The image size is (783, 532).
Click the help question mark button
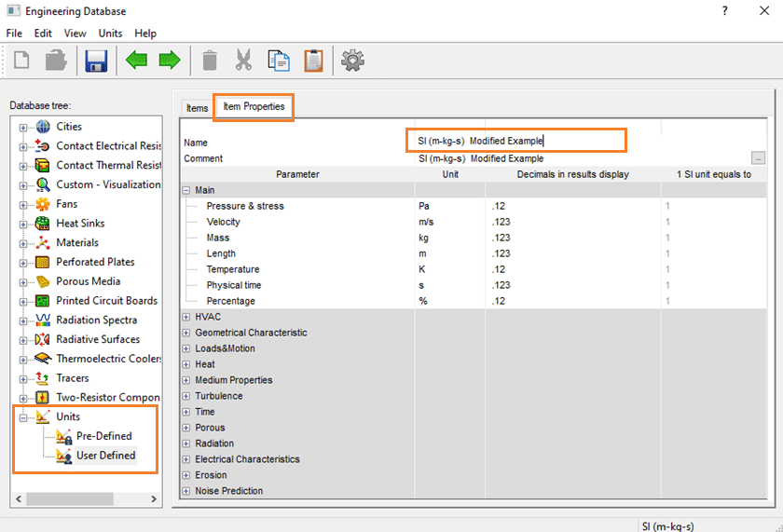pos(724,11)
